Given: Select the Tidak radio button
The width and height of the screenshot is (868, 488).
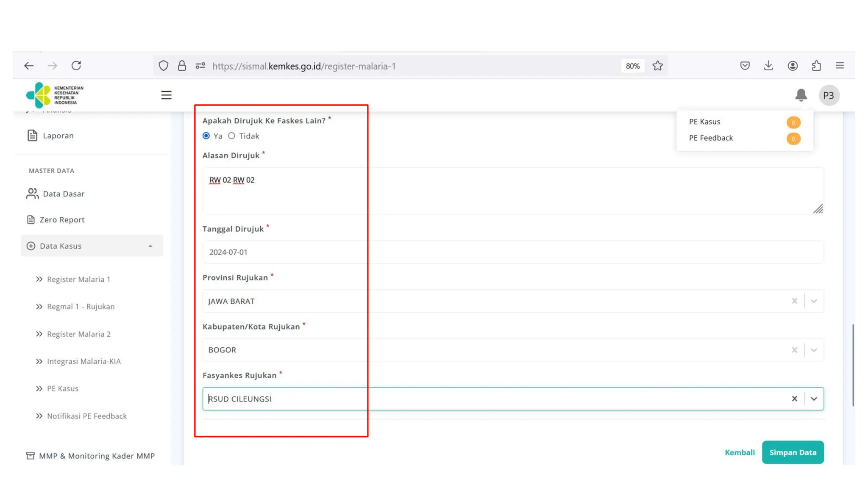Looking at the screenshot, I should (231, 136).
